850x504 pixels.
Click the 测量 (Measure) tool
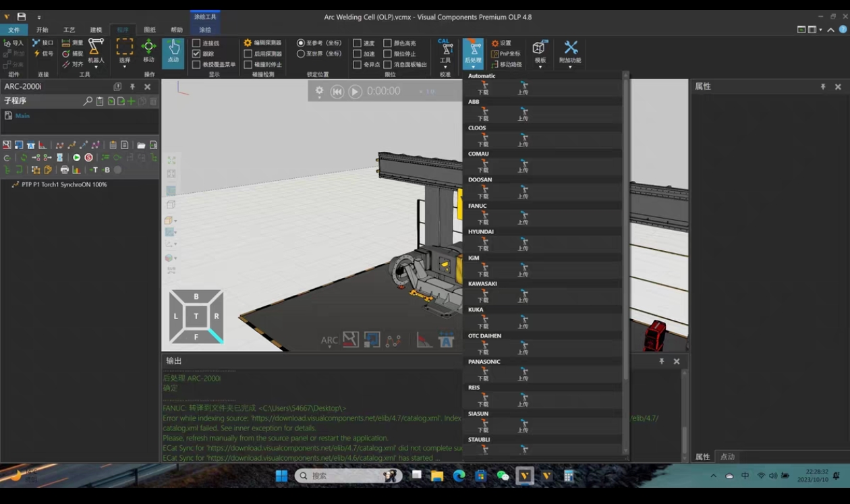(x=72, y=43)
